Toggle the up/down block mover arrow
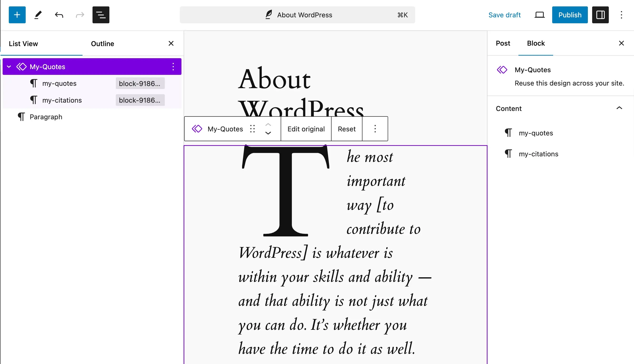This screenshot has width=634, height=364. 269,129
